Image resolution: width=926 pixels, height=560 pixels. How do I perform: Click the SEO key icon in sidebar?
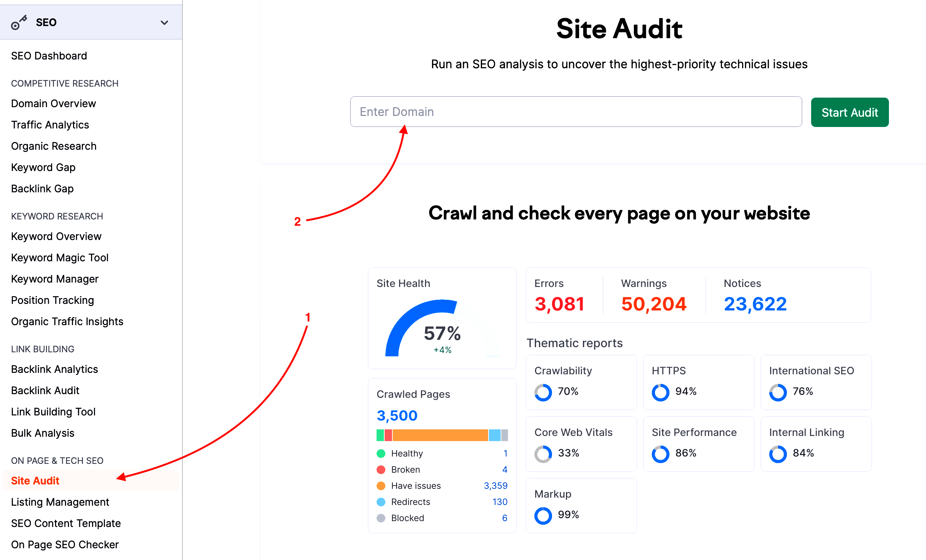(19, 22)
